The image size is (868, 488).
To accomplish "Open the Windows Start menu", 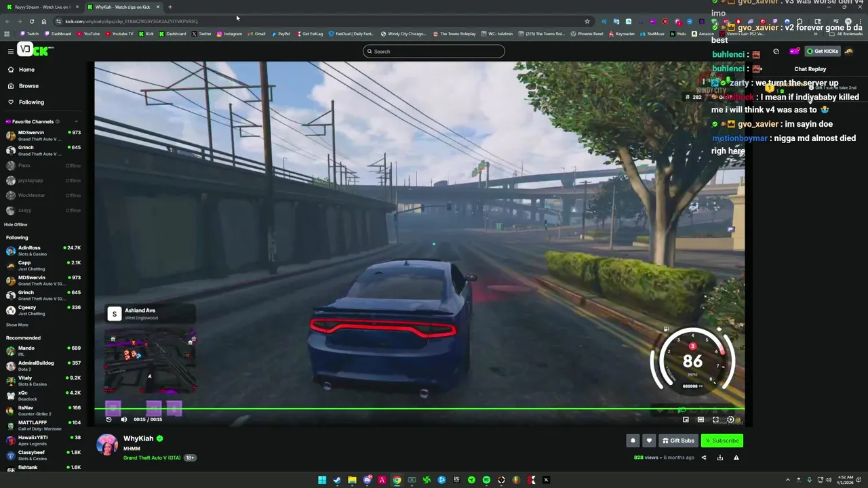I will 322,480.
